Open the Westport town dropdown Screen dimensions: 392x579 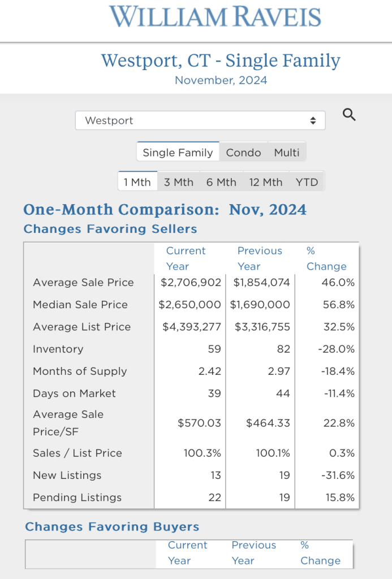[x=200, y=120]
